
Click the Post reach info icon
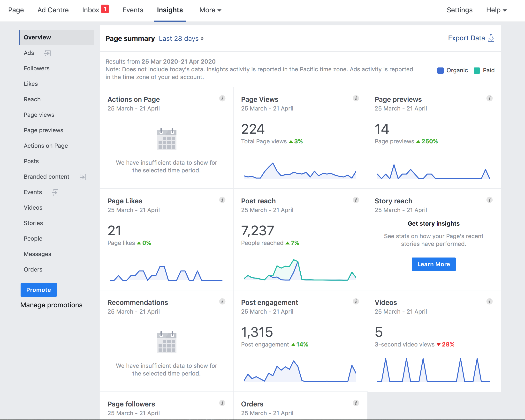point(356,200)
